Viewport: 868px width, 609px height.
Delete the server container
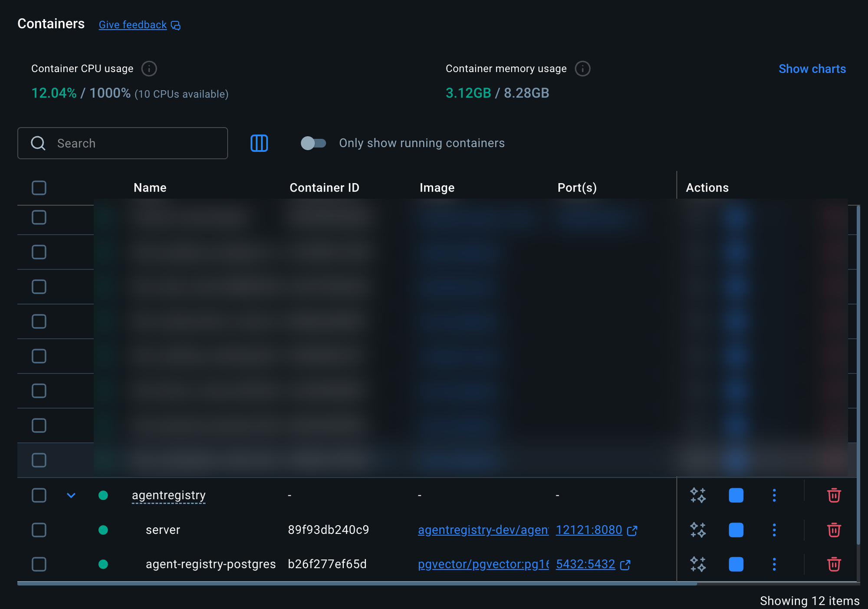[x=834, y=530]
